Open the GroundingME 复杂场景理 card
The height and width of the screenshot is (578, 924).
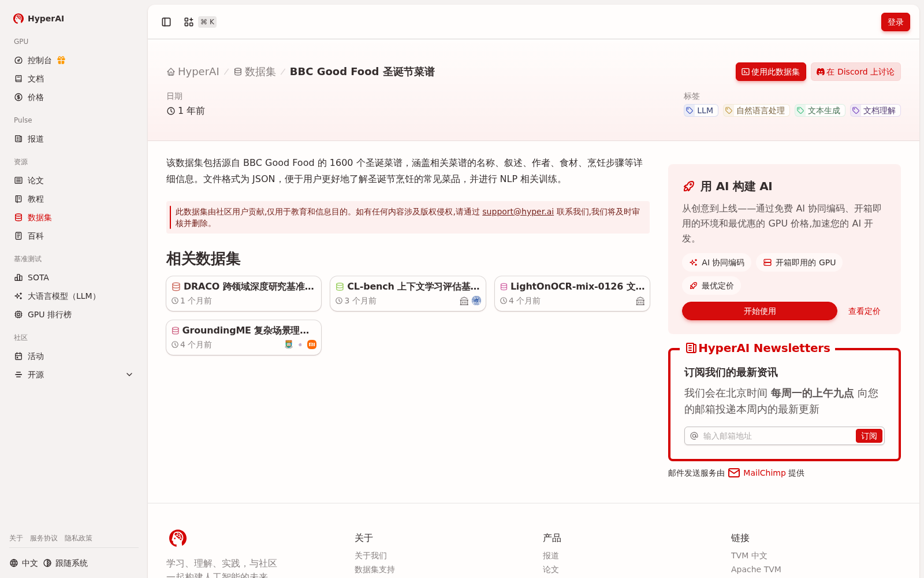pyautogui.click(x=244, y=338)
